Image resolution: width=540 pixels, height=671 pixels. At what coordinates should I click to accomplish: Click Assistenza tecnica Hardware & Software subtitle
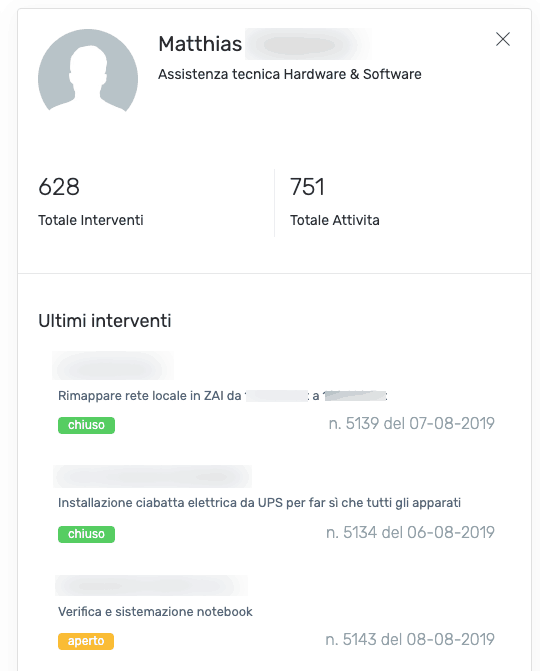tap(290, 74)
